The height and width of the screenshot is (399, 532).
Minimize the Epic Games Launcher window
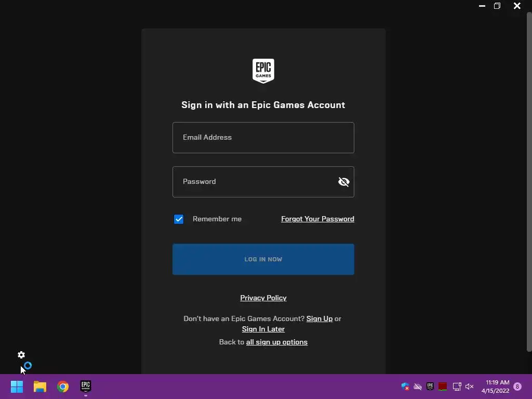tap(482, 6)
